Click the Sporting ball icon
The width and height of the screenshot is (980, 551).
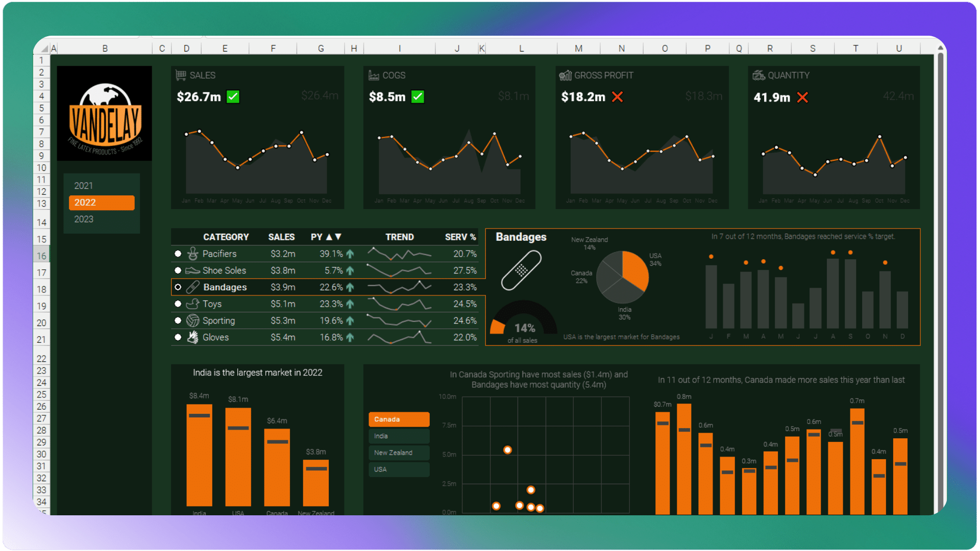point(192,320)
